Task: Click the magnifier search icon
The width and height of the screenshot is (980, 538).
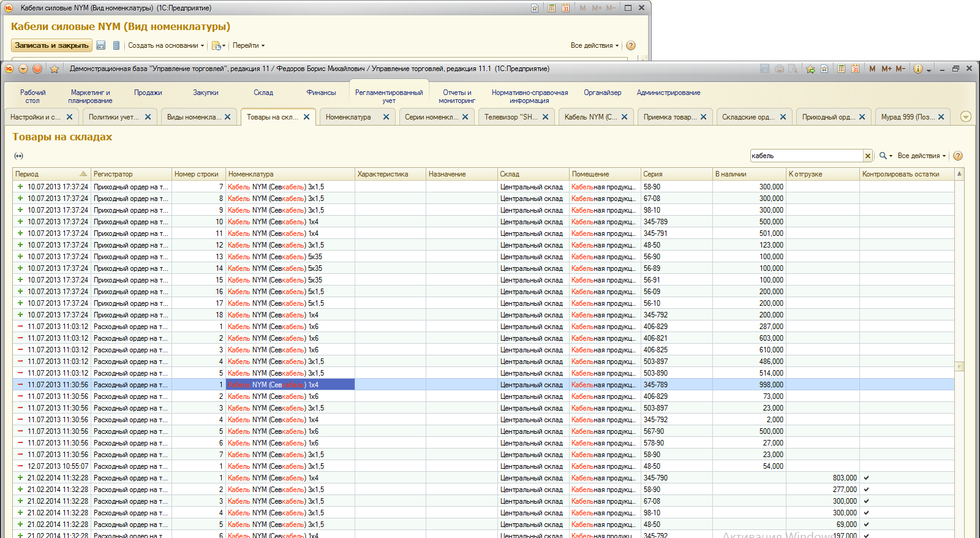Action: (x=883, y=156)
